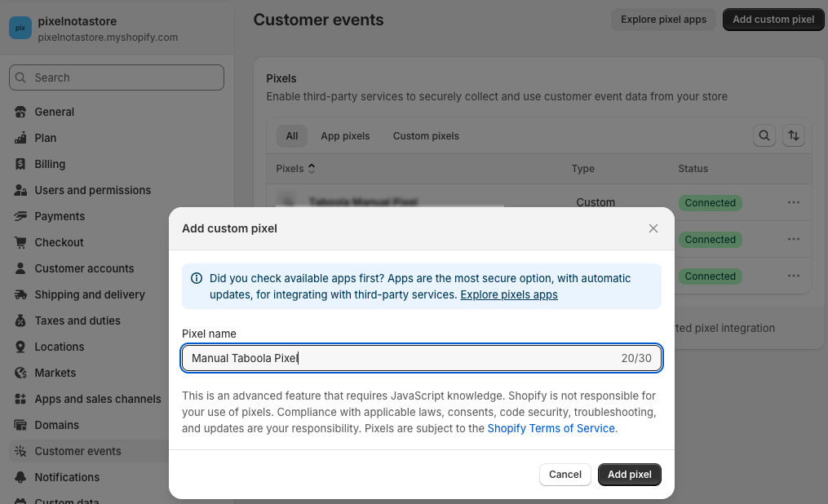Screen dimensions: 828x504
Task: Click the Checkout cart icon
Action: tap(20, 242)
